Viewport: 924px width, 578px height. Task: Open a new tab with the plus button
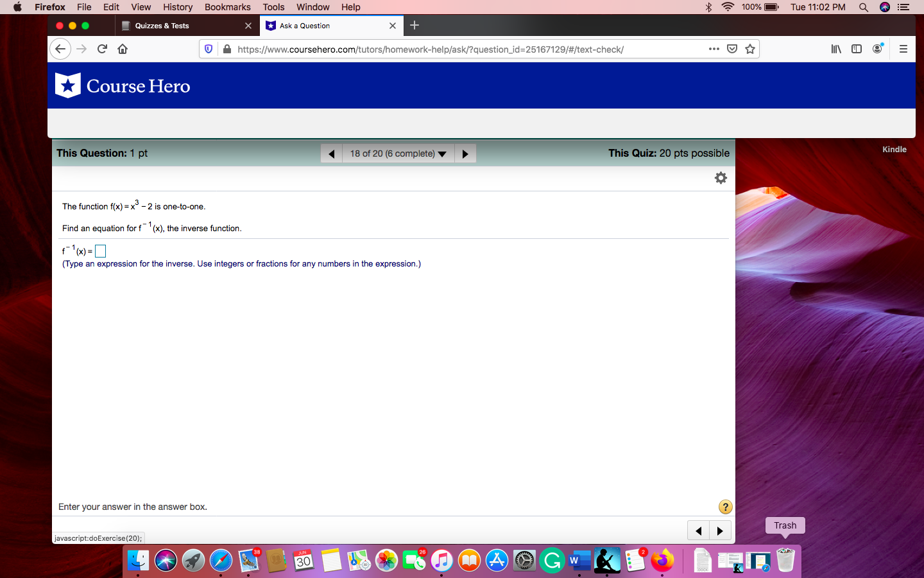[415, 26]
